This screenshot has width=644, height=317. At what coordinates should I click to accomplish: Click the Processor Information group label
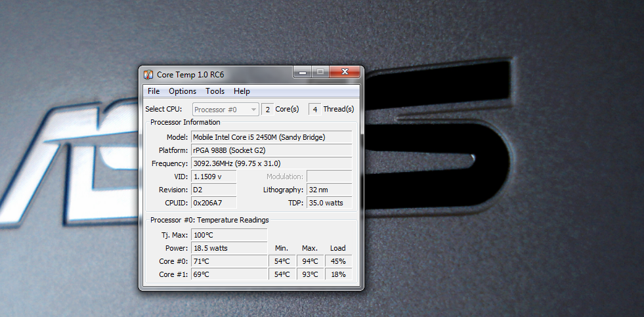(185, 122)
